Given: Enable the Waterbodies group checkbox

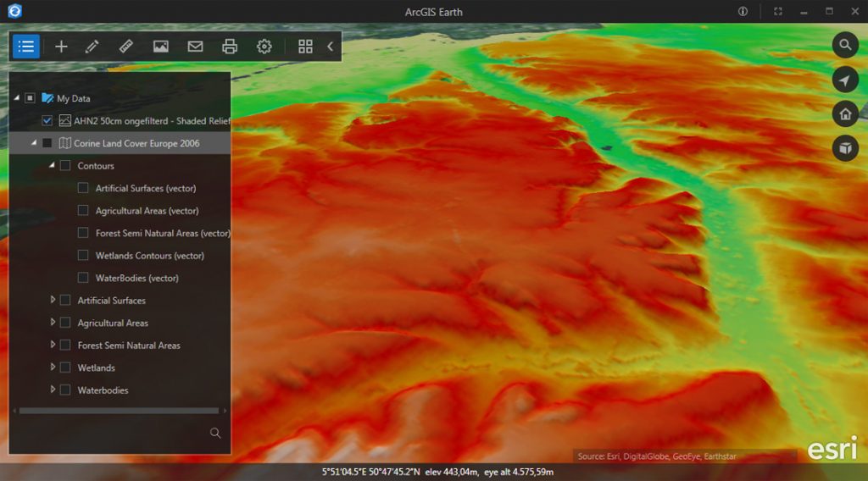Looking at the screenshot, I should pos(64,390).
